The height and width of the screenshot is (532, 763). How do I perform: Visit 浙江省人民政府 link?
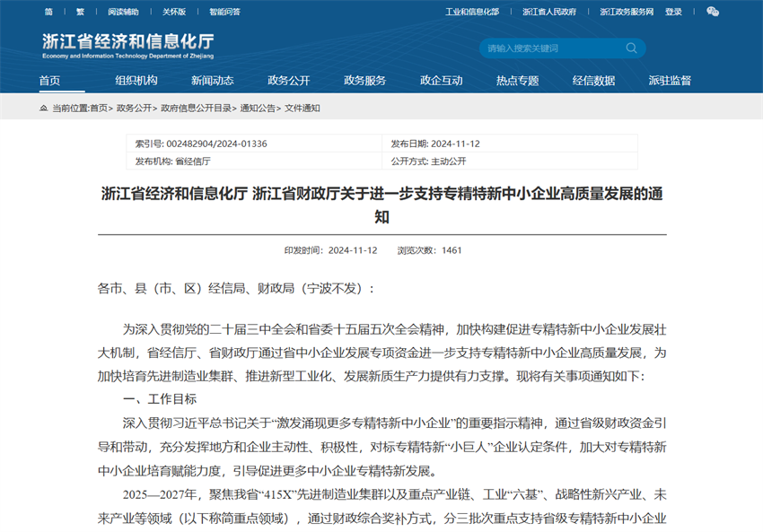tap(549, 12)
